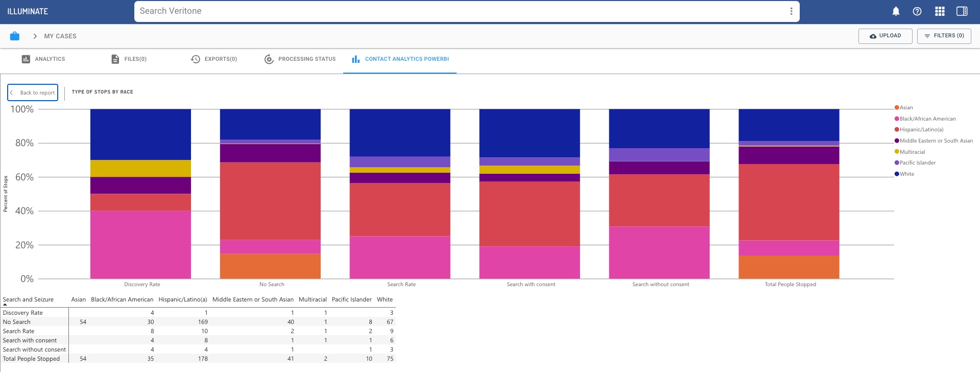
Task: Click the MY CASES breadcrumb
Action: (x=60, y=36)
